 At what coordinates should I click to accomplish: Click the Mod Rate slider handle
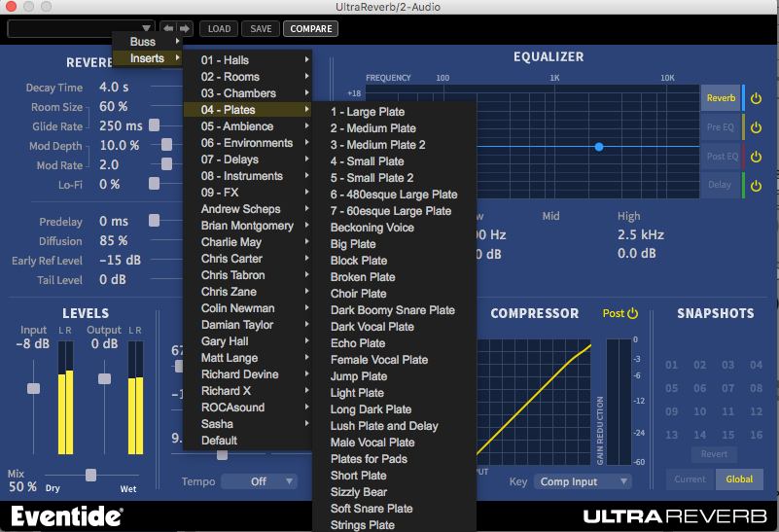[167, 164]
